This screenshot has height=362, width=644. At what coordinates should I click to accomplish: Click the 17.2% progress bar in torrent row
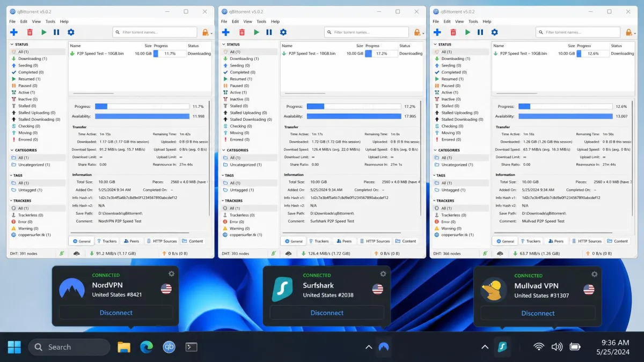[381, 54]
